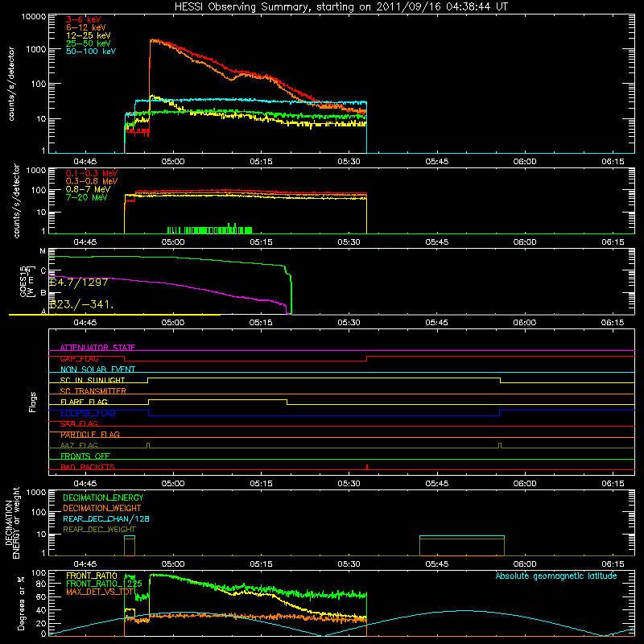Click the Degrees or % axis title
This screenshot has width=644, height=644.
click(x=22, y=603)
